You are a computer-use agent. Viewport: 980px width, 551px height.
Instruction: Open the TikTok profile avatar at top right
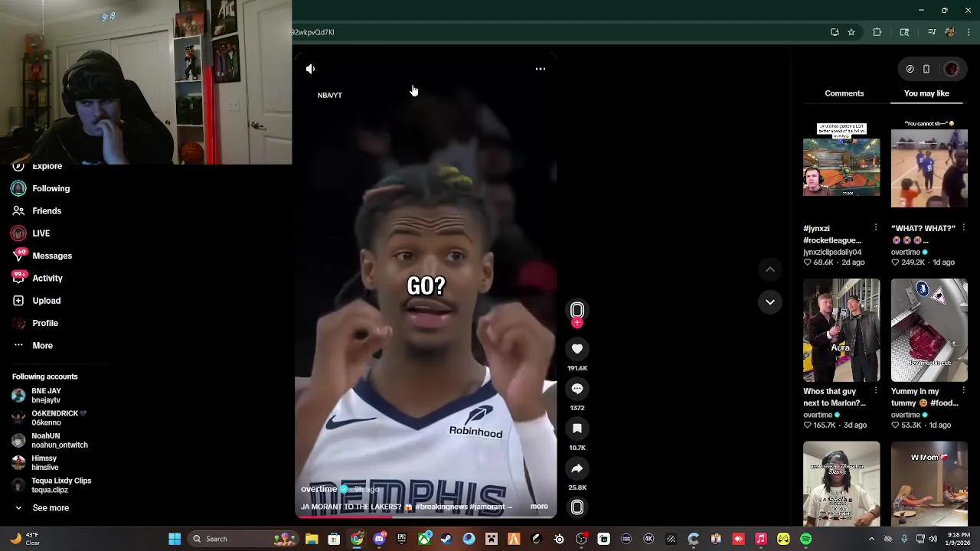tap(952, 69)
